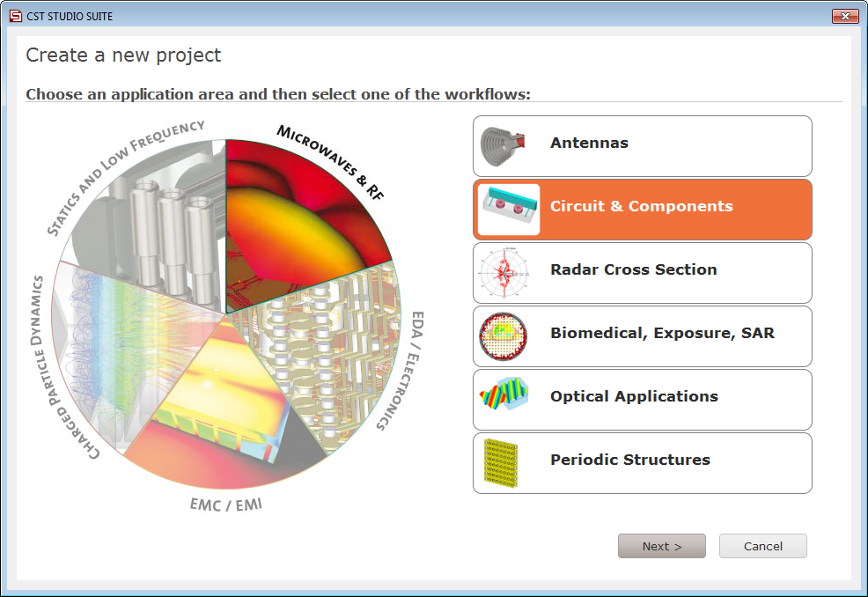Click the 'EMC / EMI' label text
The height and width of the screenshot is (597, 868).
click(x=226, y=505)
